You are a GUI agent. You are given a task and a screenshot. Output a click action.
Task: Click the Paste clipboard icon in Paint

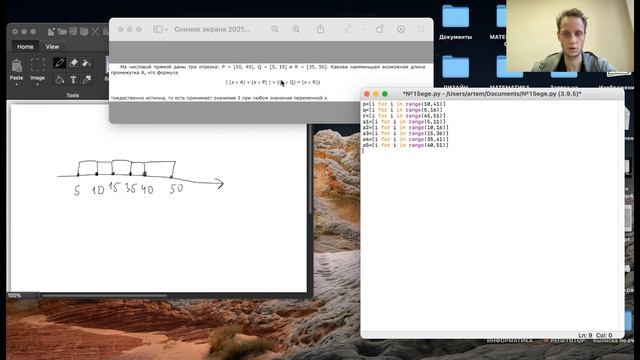(x=16, y=66)
